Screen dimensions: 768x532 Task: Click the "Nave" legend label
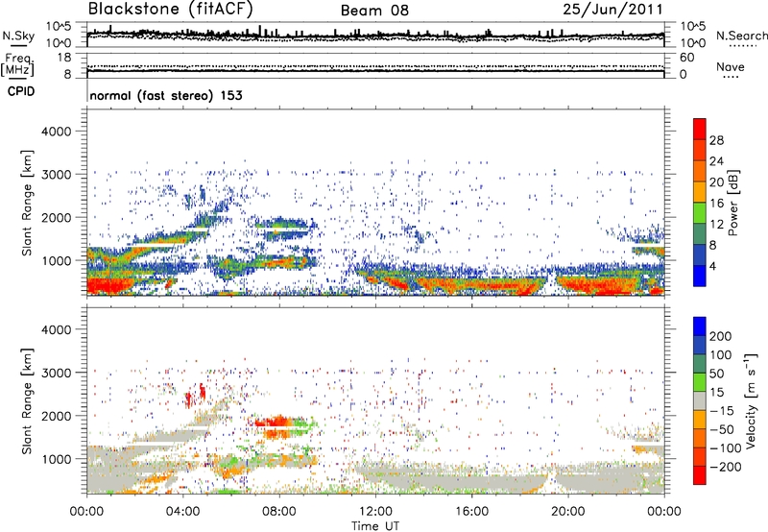[731, 66]
